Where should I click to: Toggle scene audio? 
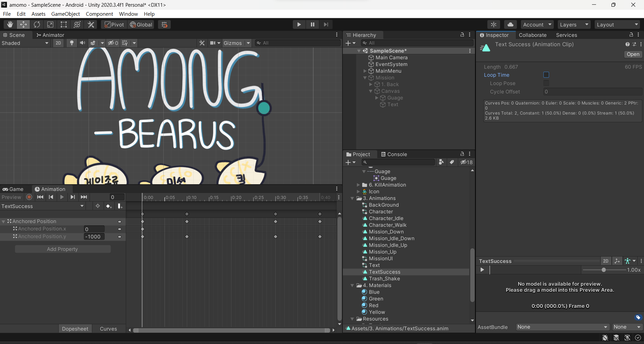[82, 43]
